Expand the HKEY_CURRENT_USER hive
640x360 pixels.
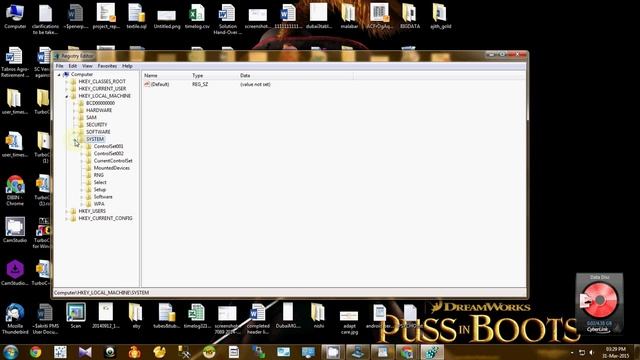[67, 89]
